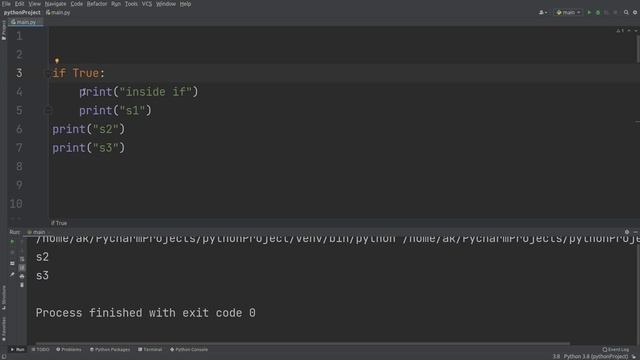
Task: Open the Event Log in status bar
Action: point(616,350)
